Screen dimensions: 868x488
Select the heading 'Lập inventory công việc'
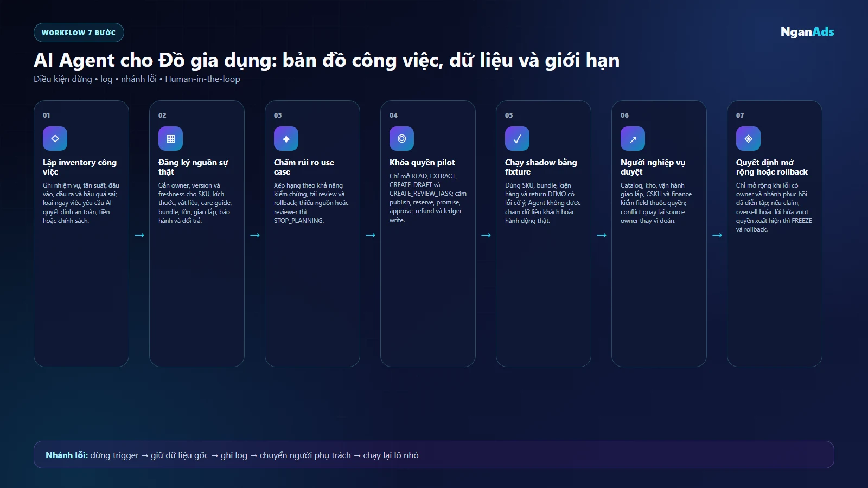80,167
